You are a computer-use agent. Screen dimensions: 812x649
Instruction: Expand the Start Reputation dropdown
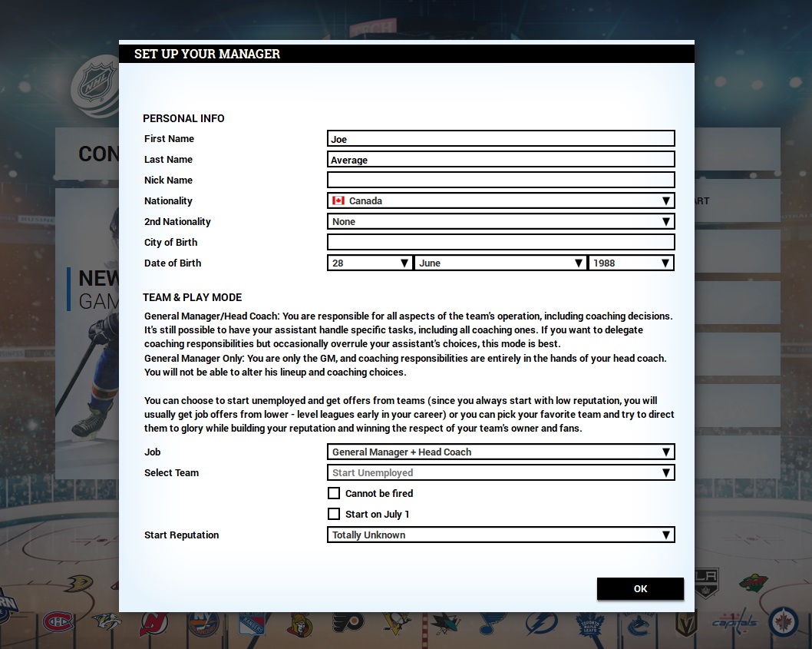[500, 535]
